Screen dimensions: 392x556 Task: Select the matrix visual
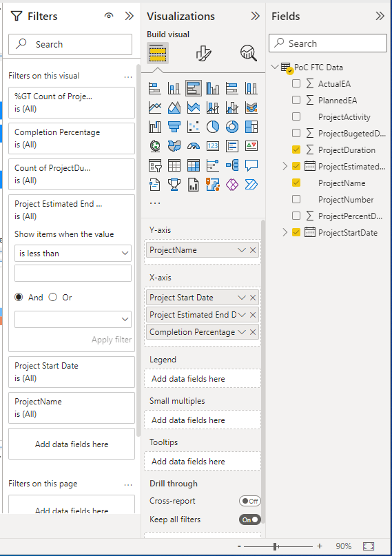[194, 165]
